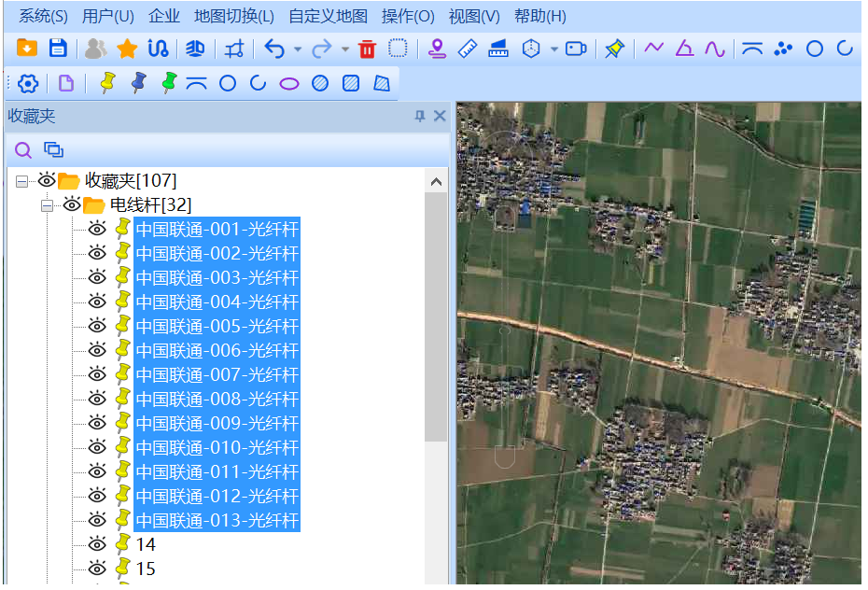Viewport: 868px width, 590px height.
Task: Toggle visibility eye for item 14
Action: pos(97,544)
